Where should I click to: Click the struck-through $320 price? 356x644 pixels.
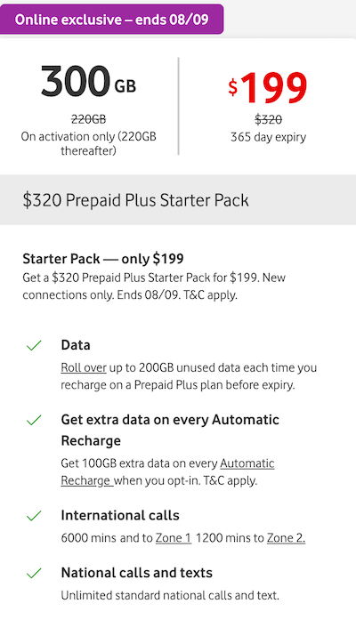[x=268, y=119]
